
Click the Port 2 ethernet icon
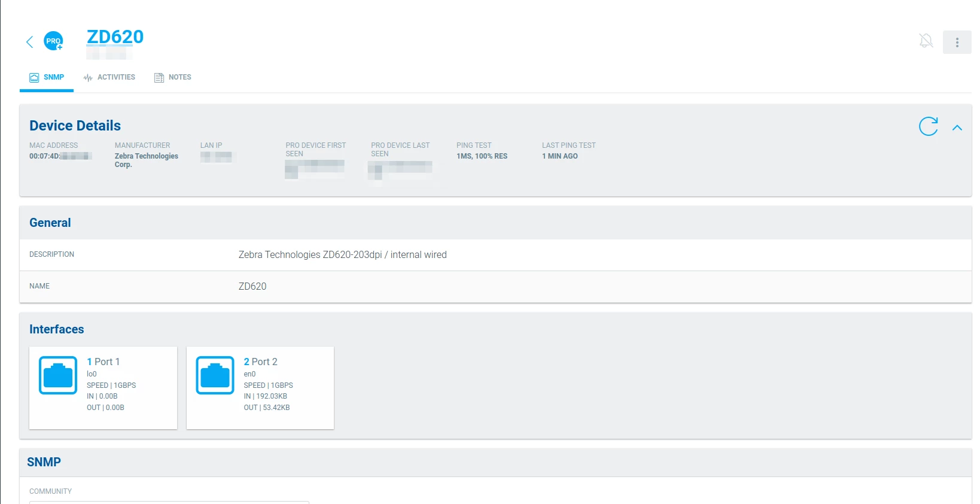pos(215,375)
